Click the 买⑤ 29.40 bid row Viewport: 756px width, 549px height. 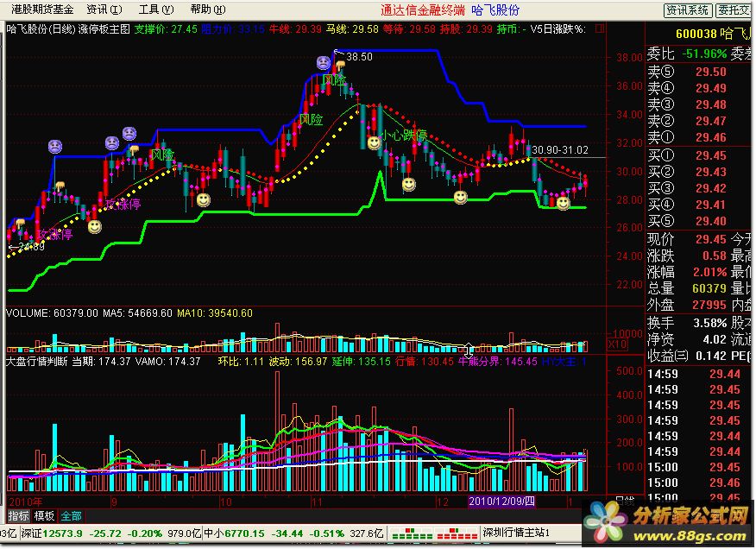(687, 222)
